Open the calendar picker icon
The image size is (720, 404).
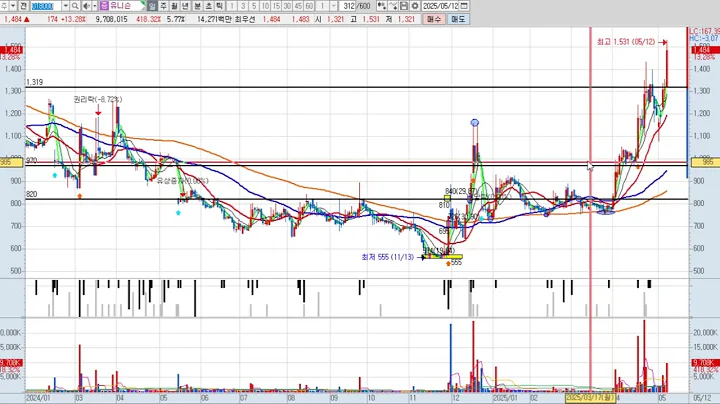click(x=464, y=6)
